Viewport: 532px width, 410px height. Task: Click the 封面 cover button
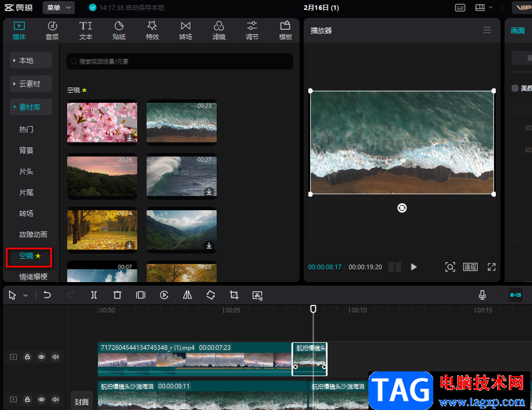(x=81, y=402)
